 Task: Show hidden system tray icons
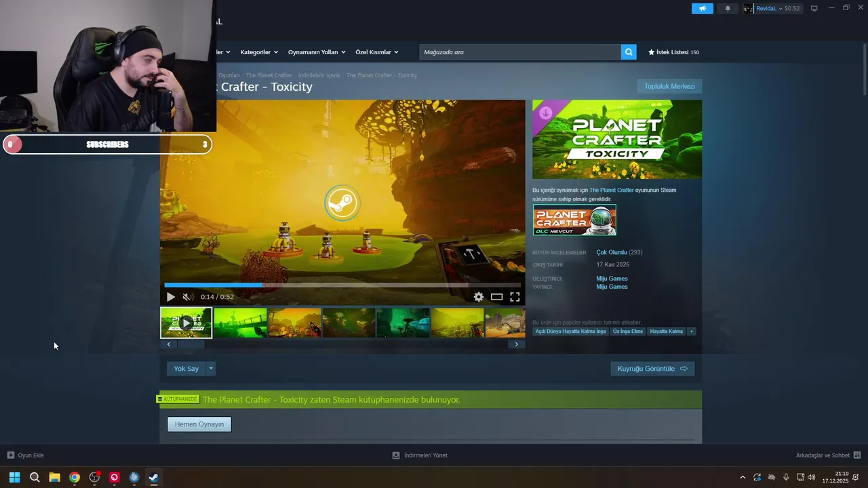click(743, 477)
